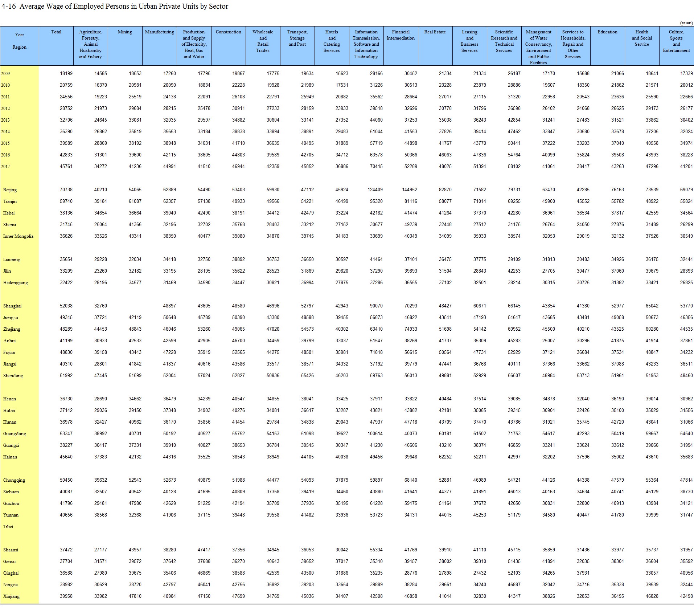Click the 'Xinjiang' row label
The width and height of the screenshot is (694, 616).
11,596
